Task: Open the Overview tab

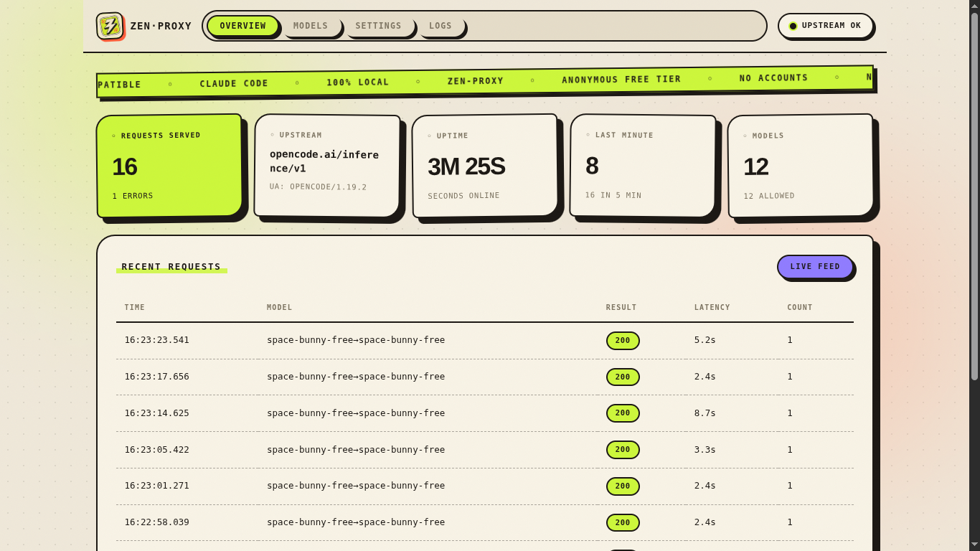Action: tap(242, 26)
